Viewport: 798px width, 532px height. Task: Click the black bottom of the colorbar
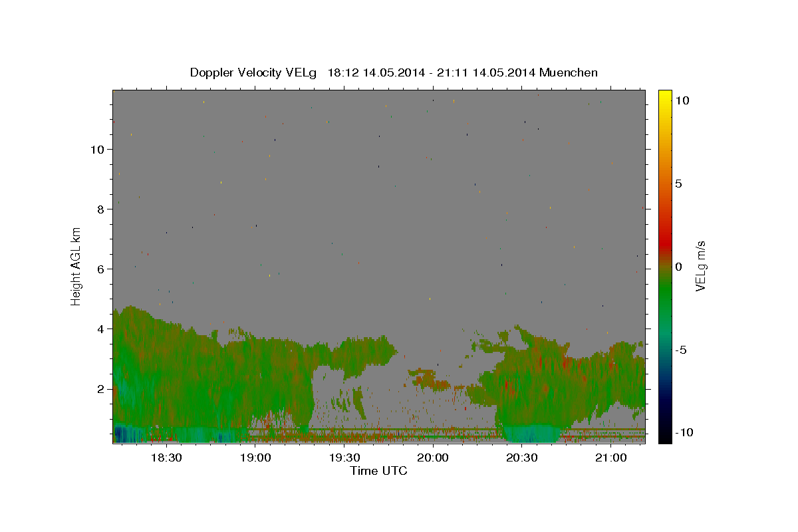(665, 436)
